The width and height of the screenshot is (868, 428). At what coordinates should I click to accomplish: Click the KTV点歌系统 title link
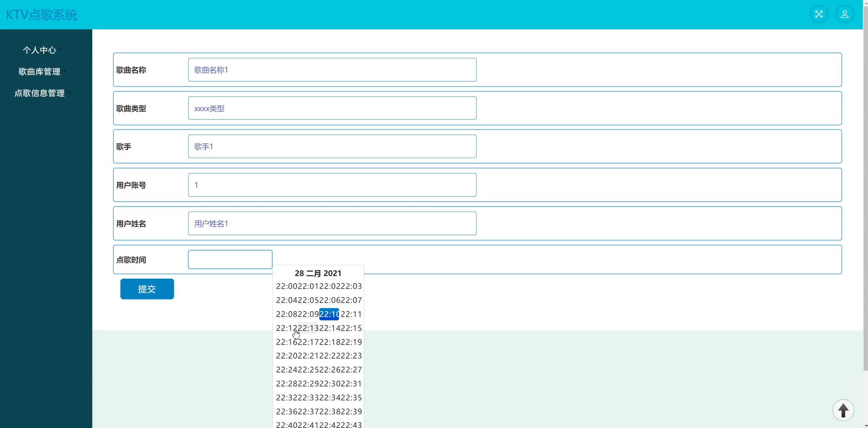click(x=42, y=15)
